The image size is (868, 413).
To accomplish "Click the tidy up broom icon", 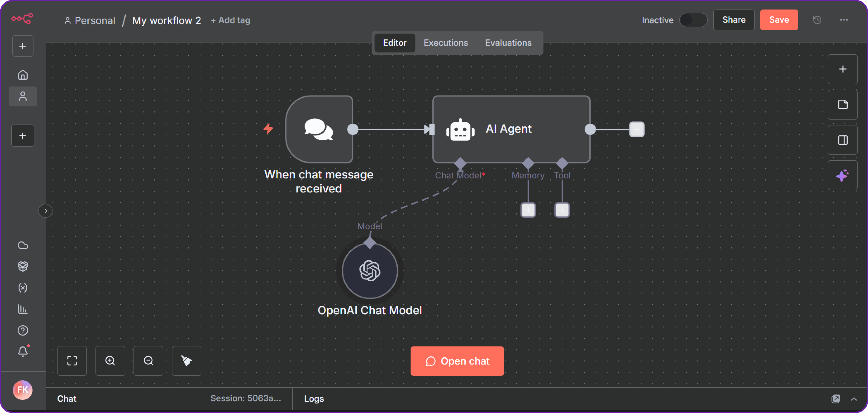I will point(186,361).
